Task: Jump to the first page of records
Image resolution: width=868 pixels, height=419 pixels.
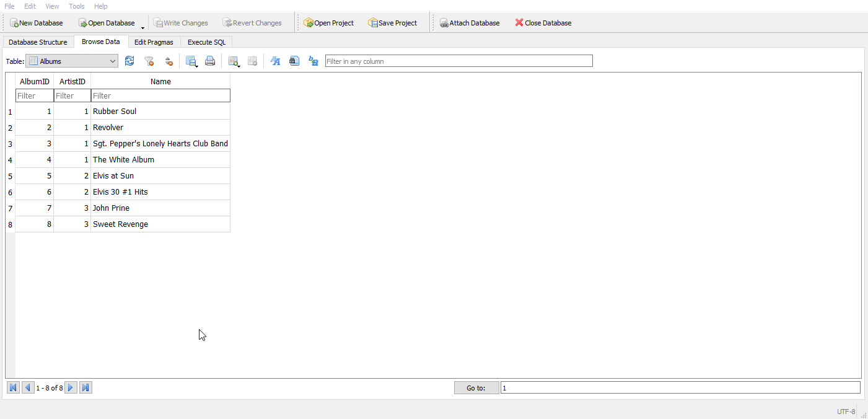Action: (x=13, y=387)
